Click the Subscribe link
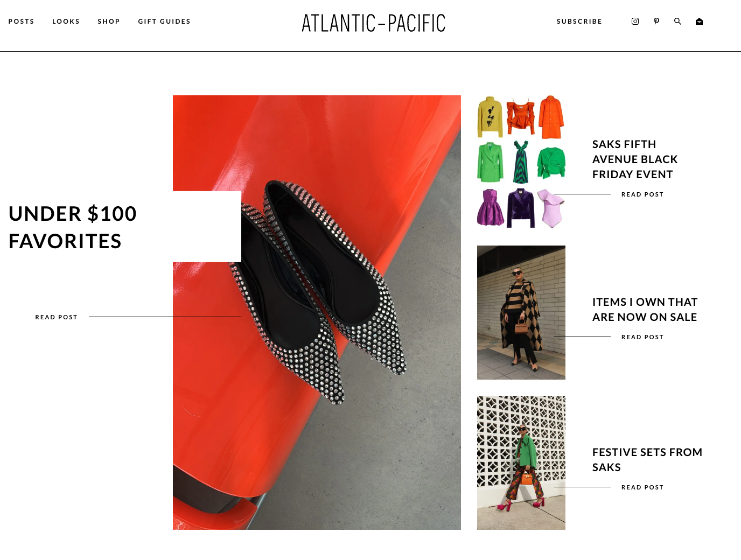Viewport: 741px width, 560px height. [579, 22]
